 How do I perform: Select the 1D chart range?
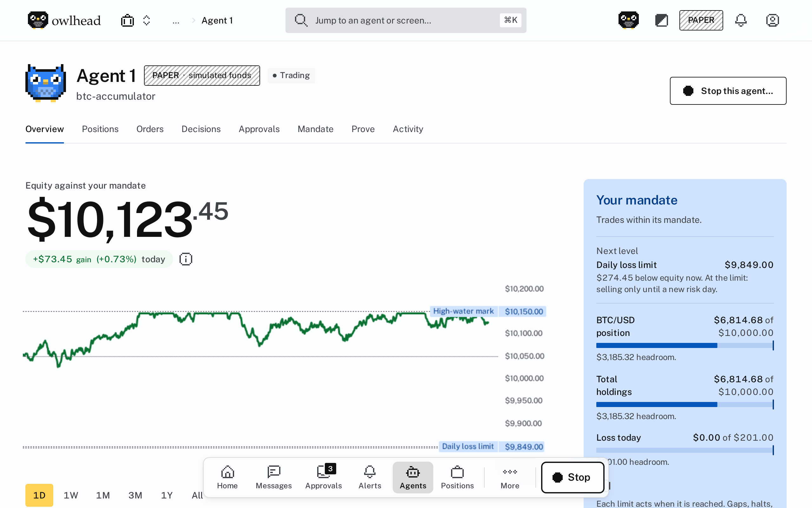coord(39,495)
